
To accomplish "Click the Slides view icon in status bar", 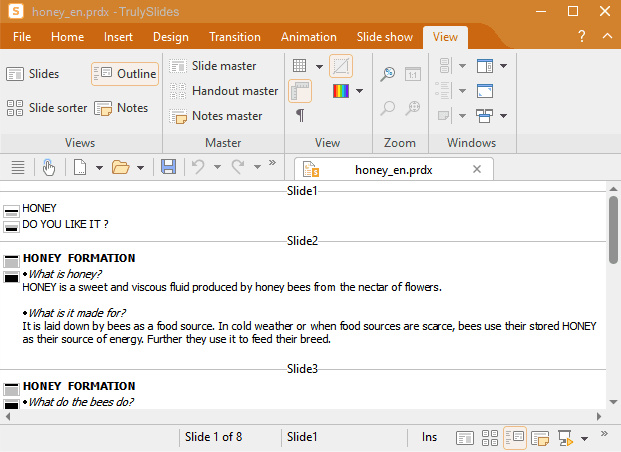I will click(465, 437).
